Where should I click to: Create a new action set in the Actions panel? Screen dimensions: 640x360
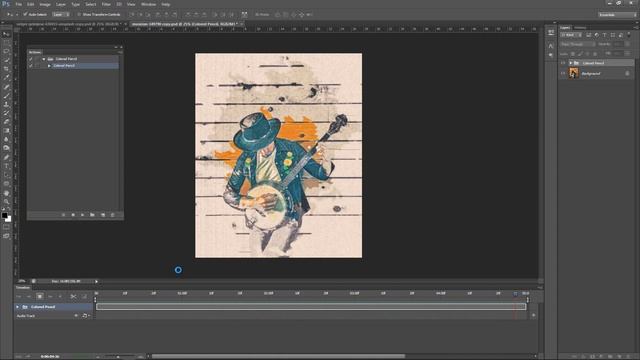click(92, 215)
